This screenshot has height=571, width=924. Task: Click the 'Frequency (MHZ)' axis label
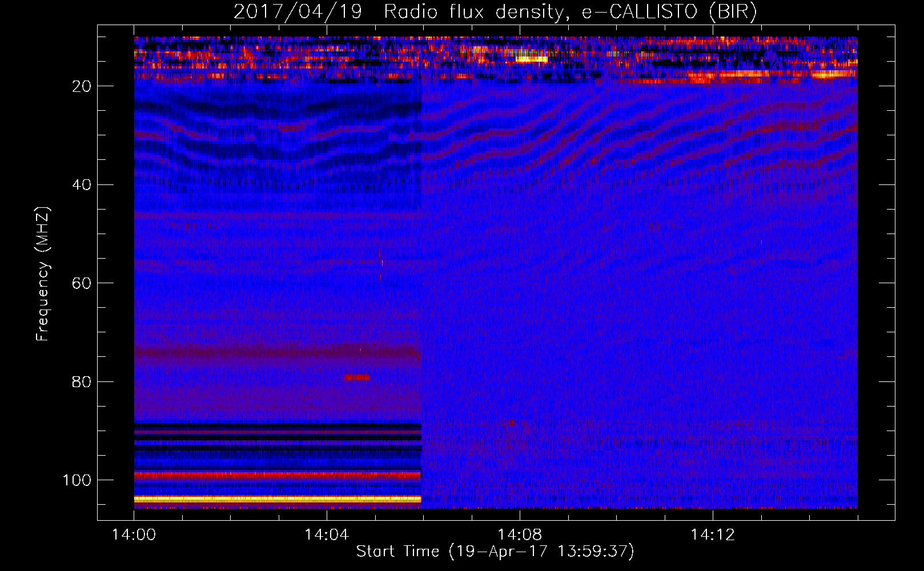(x=43, y=274)
